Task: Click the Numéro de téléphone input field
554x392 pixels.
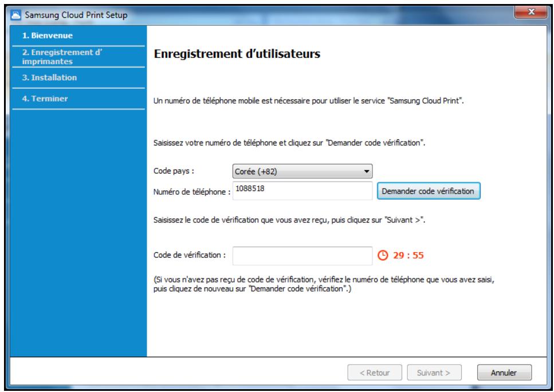Action: (x=302, y=191)
